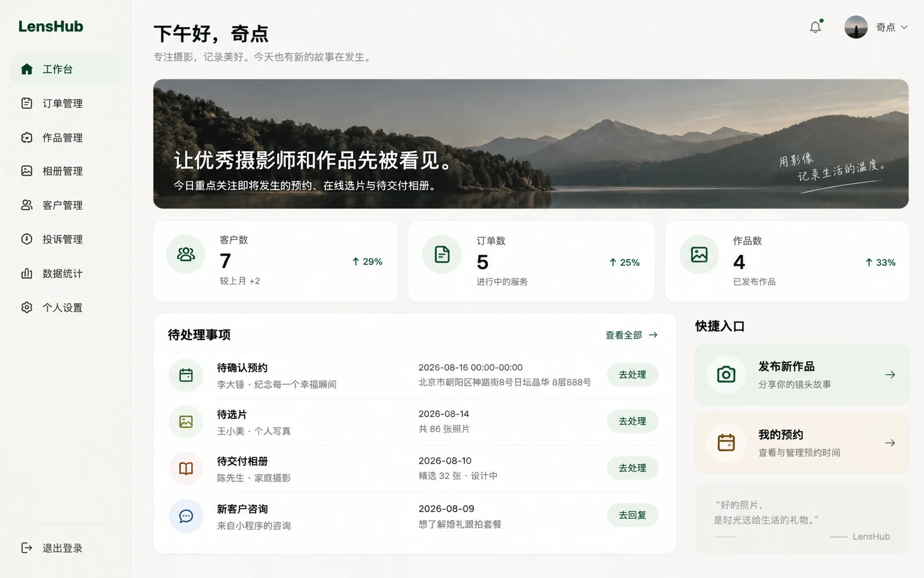Click the 数据统计 bar chart icon
The image size is (924, 578).
27,273
